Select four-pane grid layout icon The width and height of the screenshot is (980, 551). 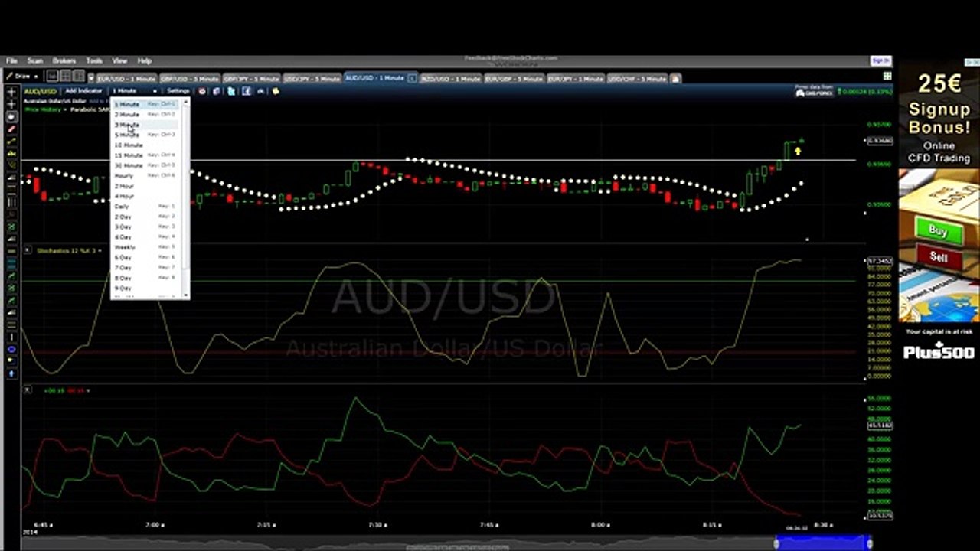click(x=66, y=77)
